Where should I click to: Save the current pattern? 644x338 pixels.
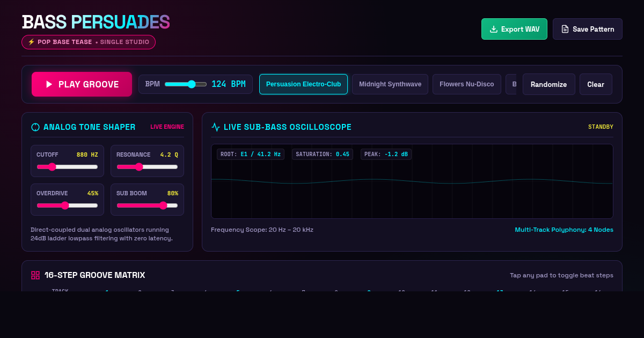[588, 29]
